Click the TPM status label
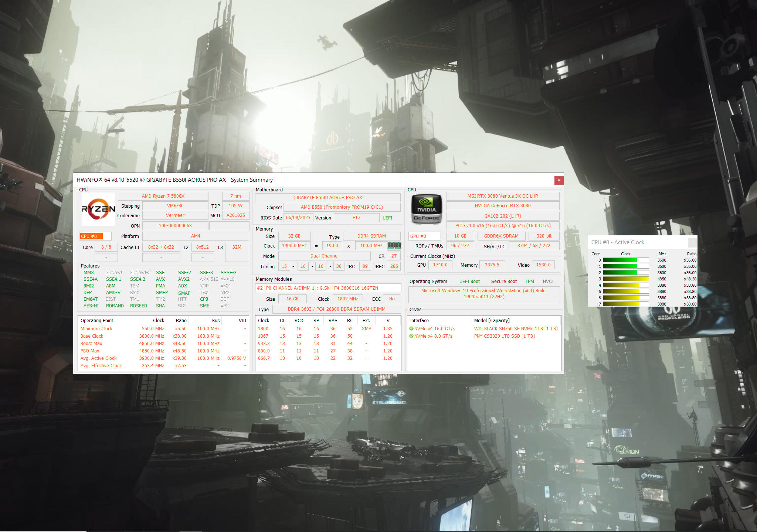The image size is (757, 532). click(529, 282)
